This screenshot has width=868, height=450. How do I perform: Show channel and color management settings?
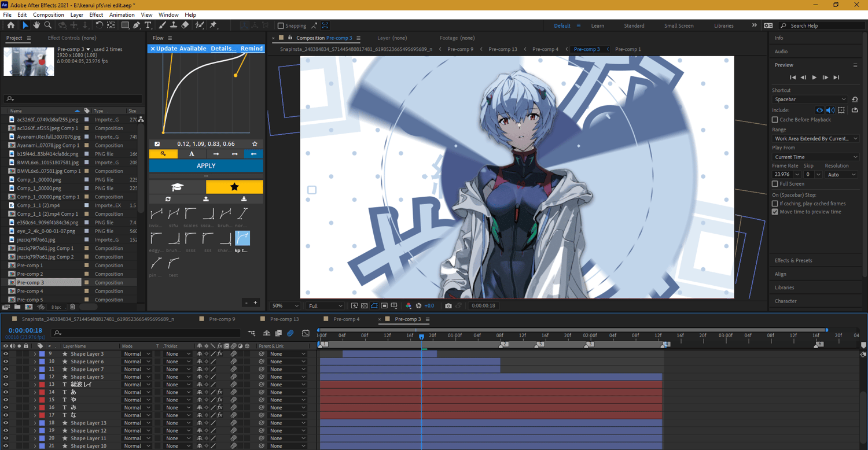pyautogui.click(x=409, y=305)
